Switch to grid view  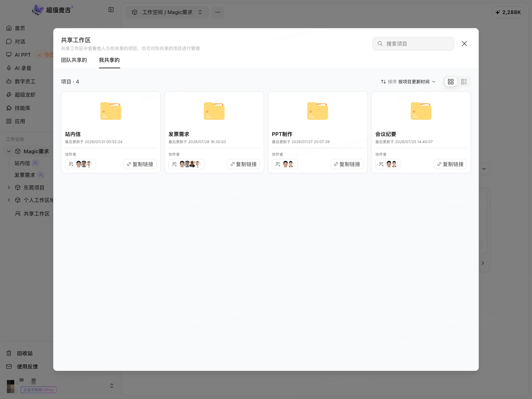point(451,82)
